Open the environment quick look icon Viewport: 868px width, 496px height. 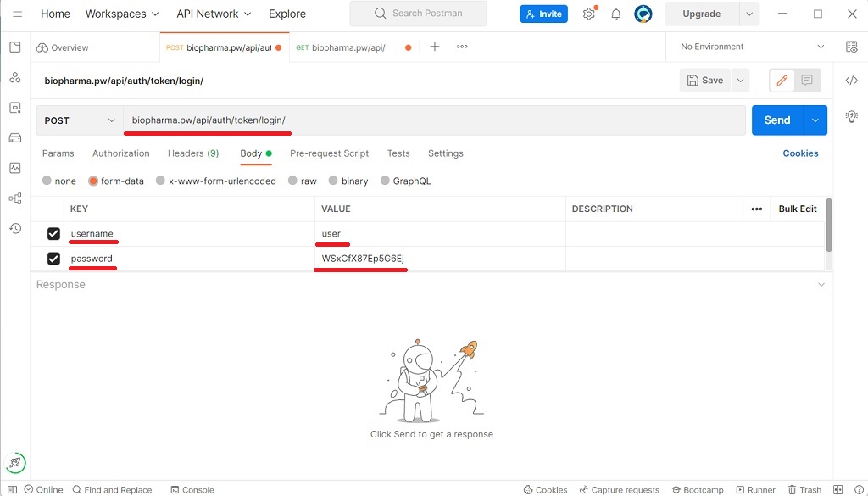852,47
